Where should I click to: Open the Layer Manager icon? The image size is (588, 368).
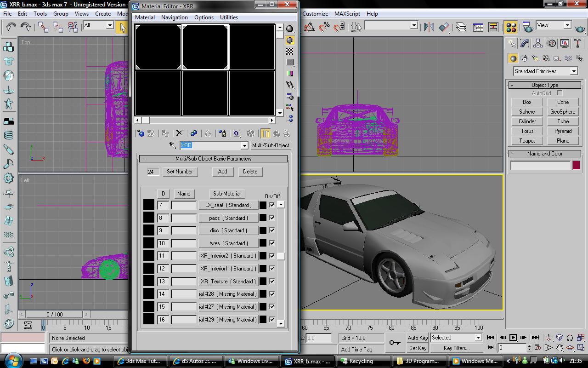[461, 27]
